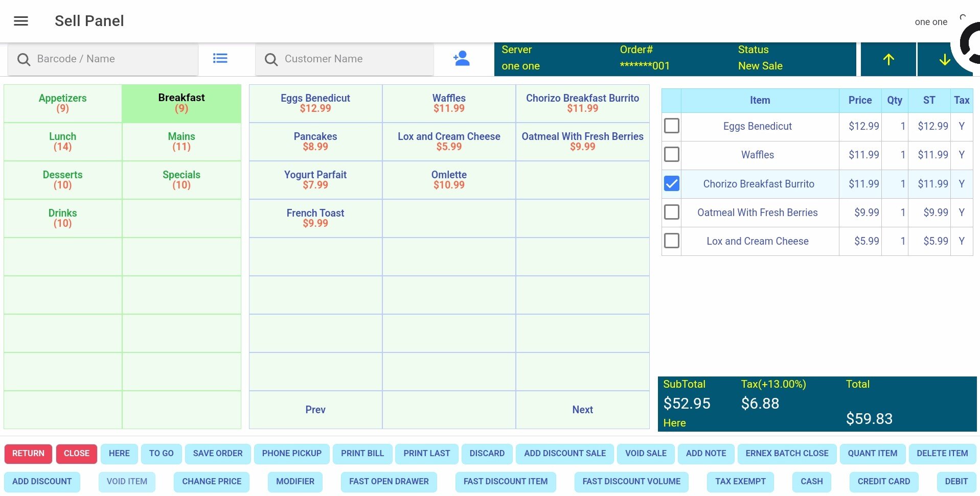Pay with CREDIT CARD
The image size is (980, 496).
884,482
